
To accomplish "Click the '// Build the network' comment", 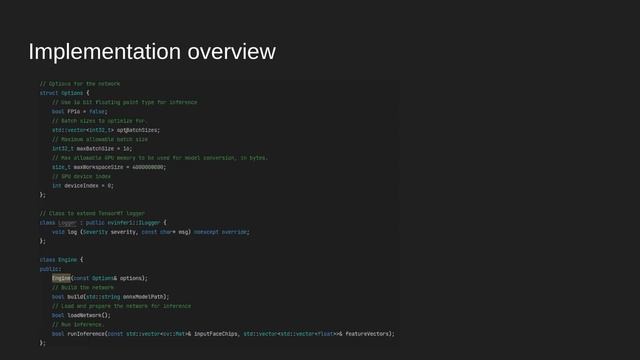I will pyautogui.click(x=83, y=287).
